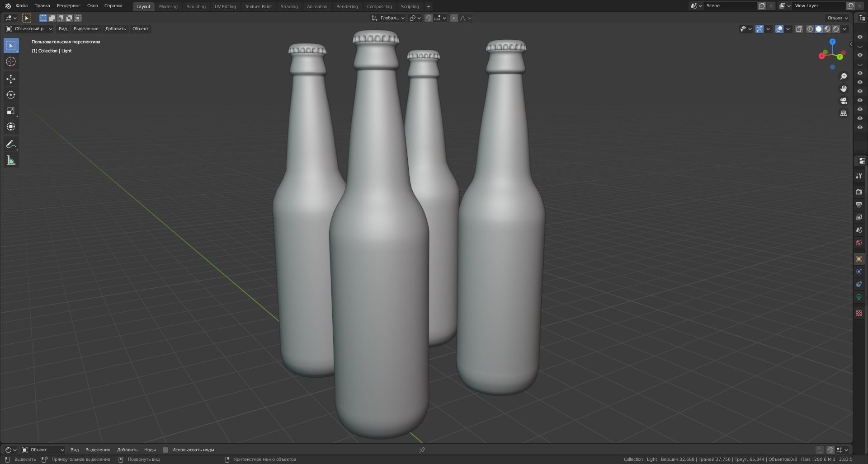Open the green Light data properties tab
868x464 pixels.
pyautogui.click(x=859, y=297)
